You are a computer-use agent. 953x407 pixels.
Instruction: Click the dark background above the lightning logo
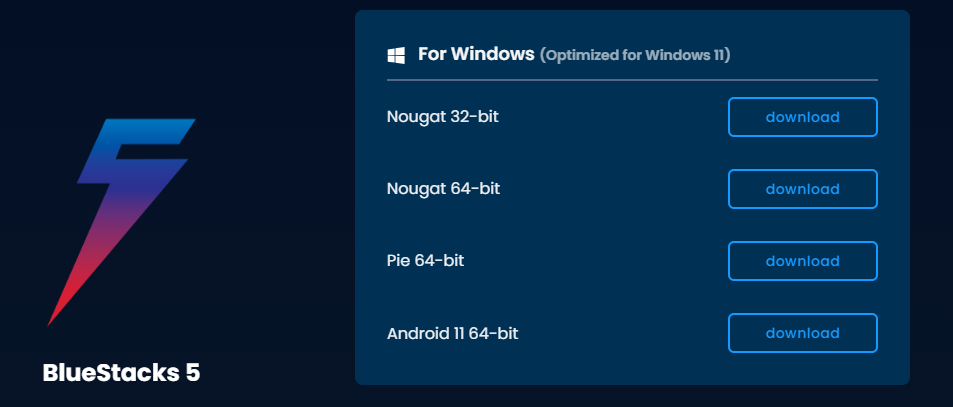tap(122, 61)
